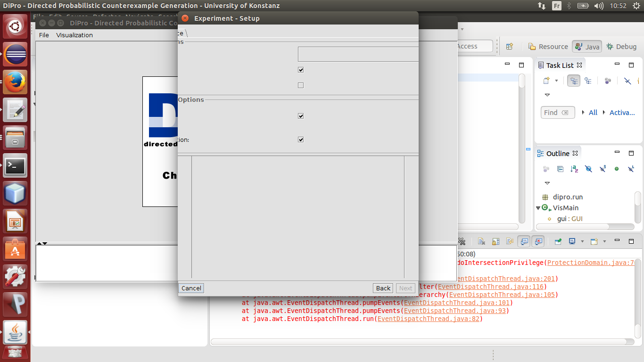
Task: Hide fields in Outline view
Action: point(588,169)
